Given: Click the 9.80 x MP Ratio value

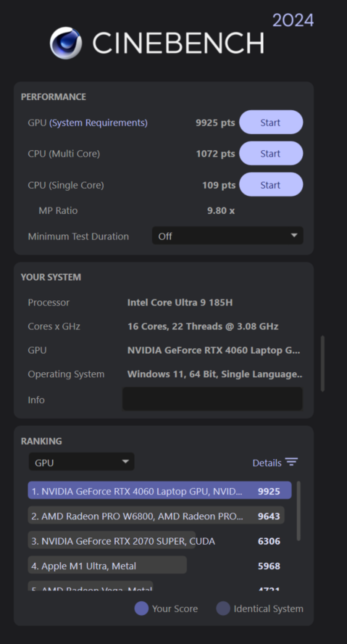Looking at the screenshot, I should [221, 211].
